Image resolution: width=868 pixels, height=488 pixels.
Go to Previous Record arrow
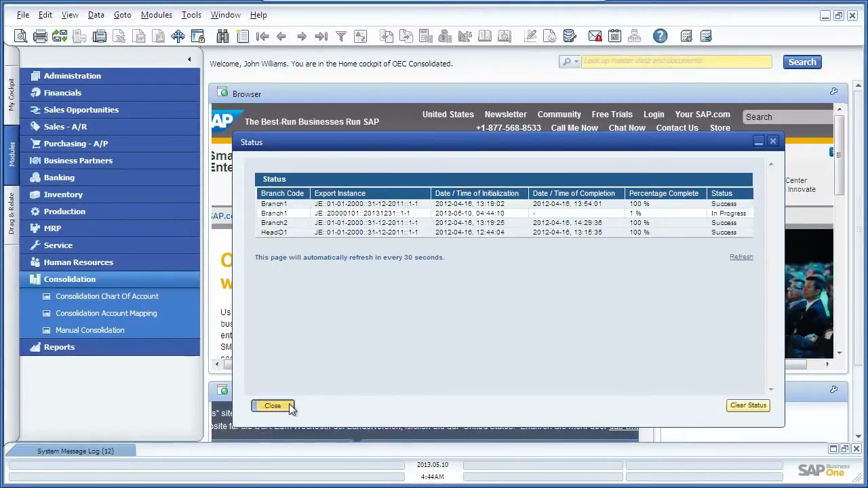click(281, 36)
